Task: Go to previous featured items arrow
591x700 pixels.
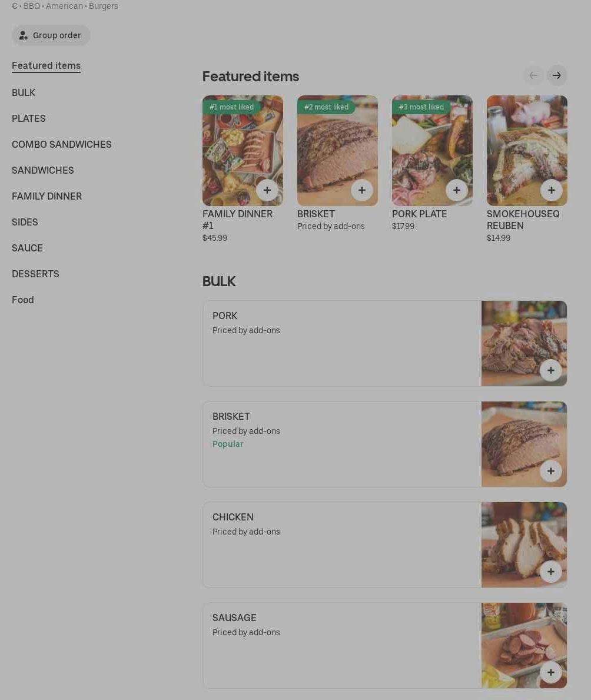Action: 533,75
